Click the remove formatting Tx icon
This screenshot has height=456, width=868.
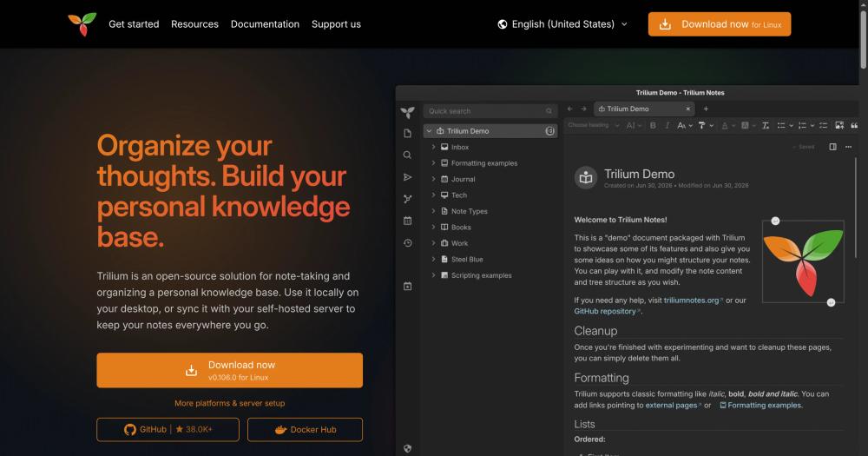click(765, 125)
